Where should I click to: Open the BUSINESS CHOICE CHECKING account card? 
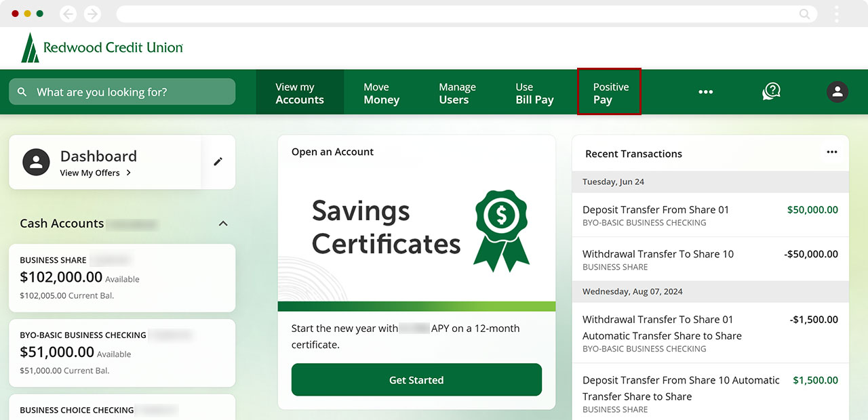pyautogui.click(x=122, y=407)
